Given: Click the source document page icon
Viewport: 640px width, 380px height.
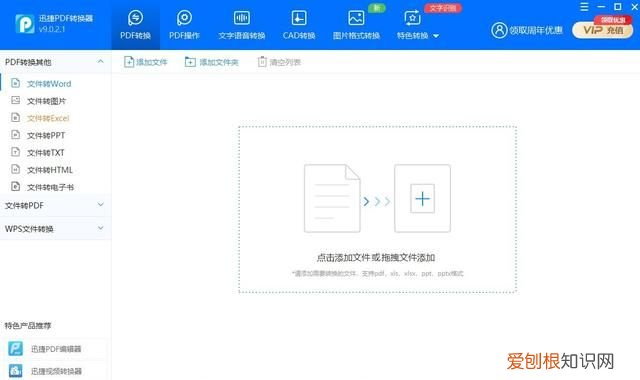Looking at the screenshot, I should pyautogui.click(x=332, y=198).
